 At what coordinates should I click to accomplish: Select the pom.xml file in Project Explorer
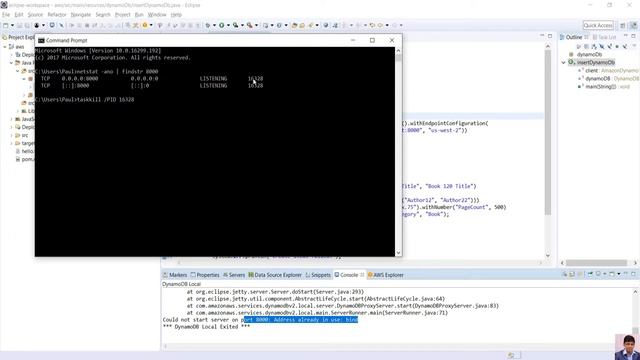click(25, 159)
